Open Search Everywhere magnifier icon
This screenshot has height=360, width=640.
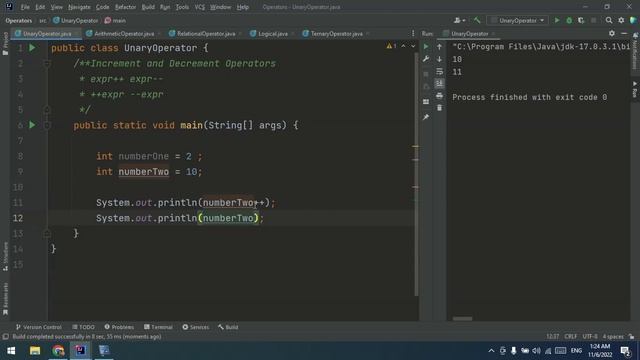pyautogui.click(x=609, y=20)
